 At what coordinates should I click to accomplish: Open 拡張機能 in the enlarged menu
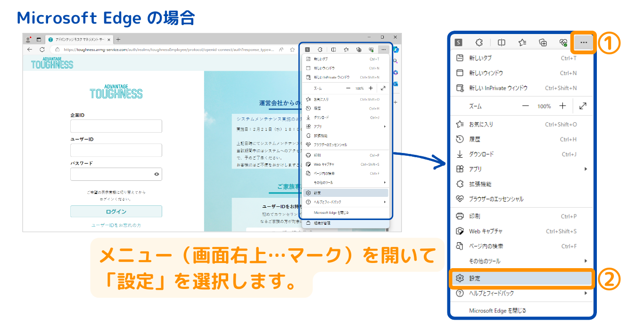point(521,184)
